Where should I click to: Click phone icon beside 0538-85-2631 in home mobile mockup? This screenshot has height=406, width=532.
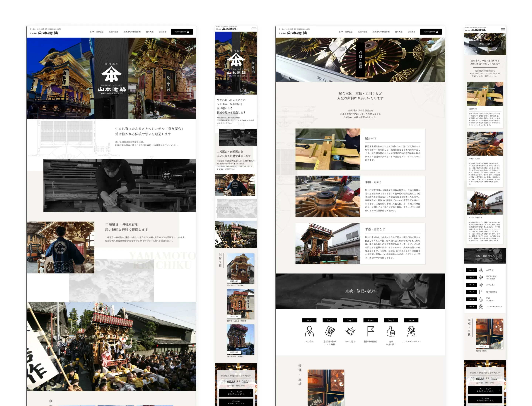224,382
